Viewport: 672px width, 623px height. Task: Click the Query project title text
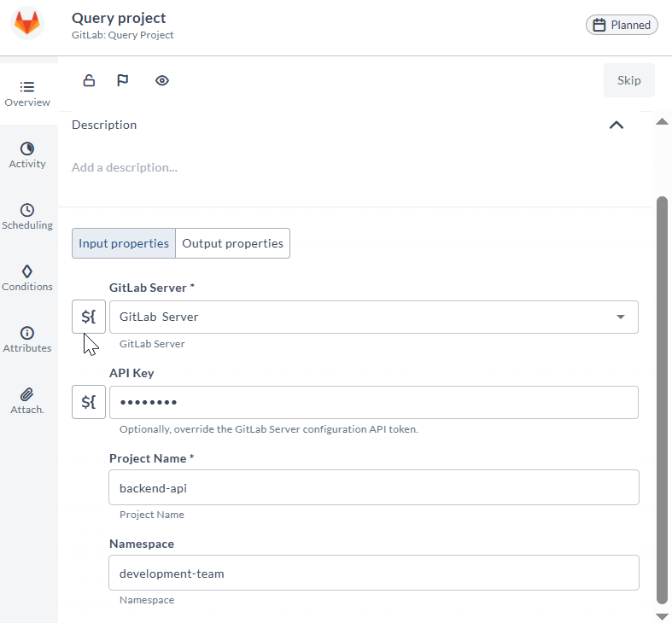coord(119,18)
